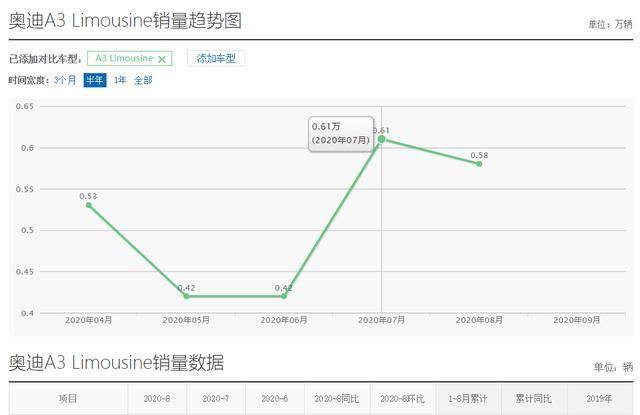
Task: Click the 0.53 data label
Action: (88, 196)
